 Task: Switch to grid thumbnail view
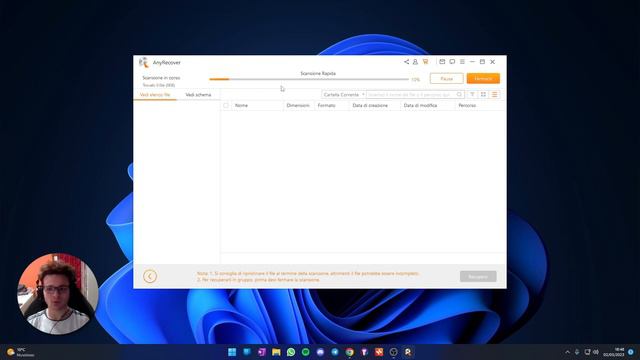(483, 95)
